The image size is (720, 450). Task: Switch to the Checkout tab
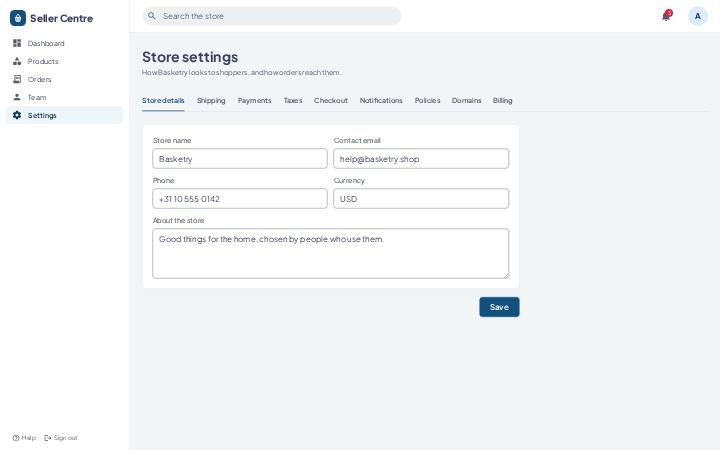(x=331, y=101)
